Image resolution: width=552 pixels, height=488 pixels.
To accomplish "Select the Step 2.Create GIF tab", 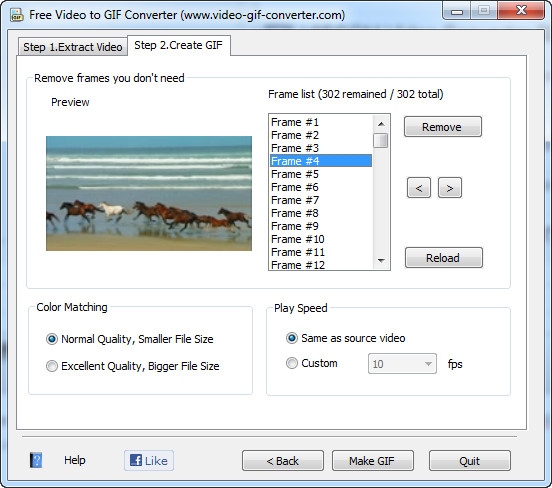I will coord(178,45).
